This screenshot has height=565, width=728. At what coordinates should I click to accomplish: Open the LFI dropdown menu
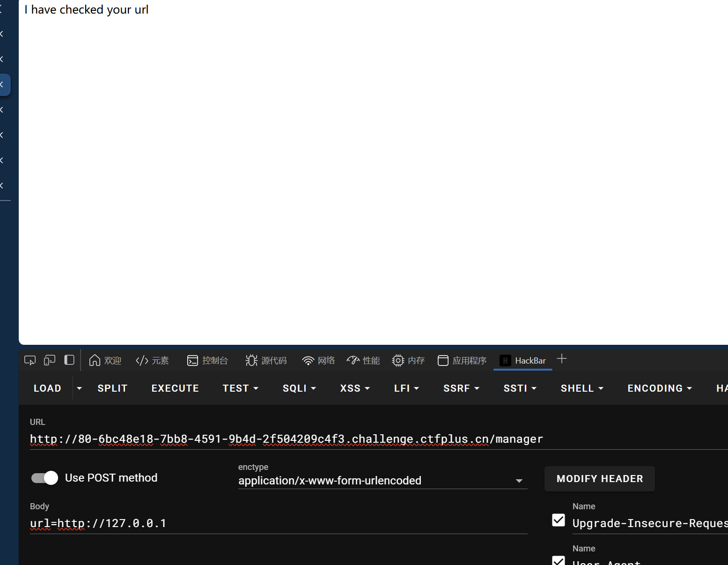406,388
